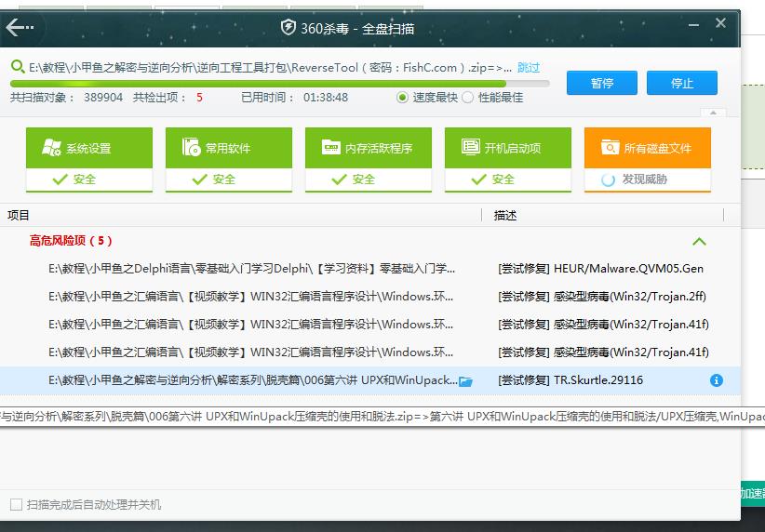Click the 共检出项 count 5

coord(199,98)
